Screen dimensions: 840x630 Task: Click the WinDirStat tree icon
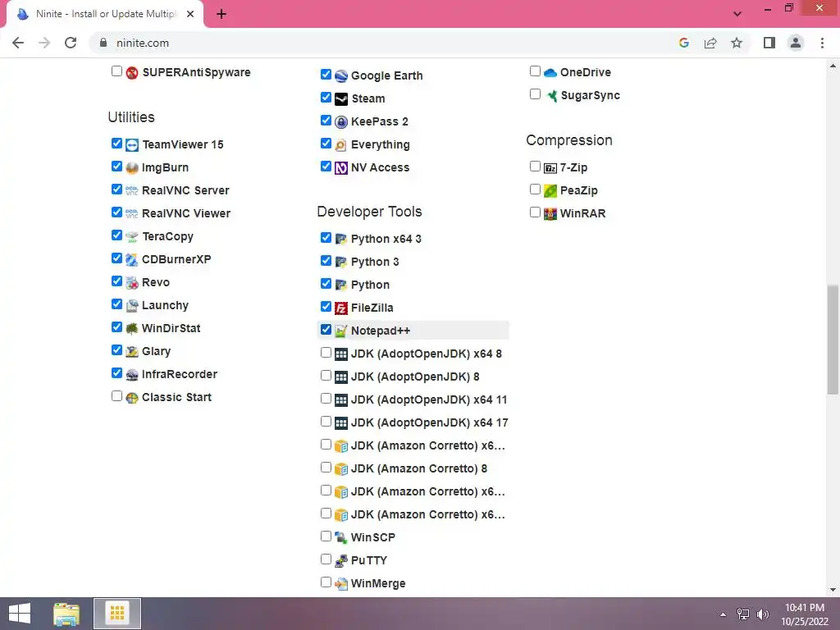[x=132, y=329]
